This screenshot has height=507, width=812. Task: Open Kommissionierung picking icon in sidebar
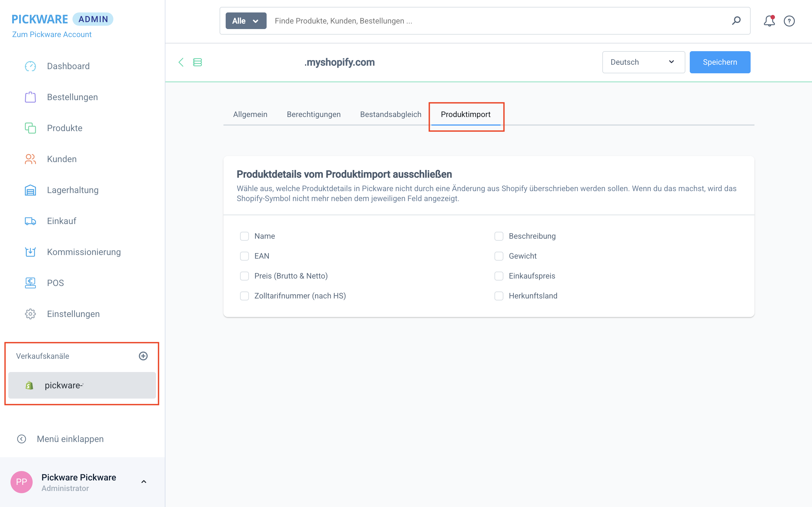coord(30,252)
